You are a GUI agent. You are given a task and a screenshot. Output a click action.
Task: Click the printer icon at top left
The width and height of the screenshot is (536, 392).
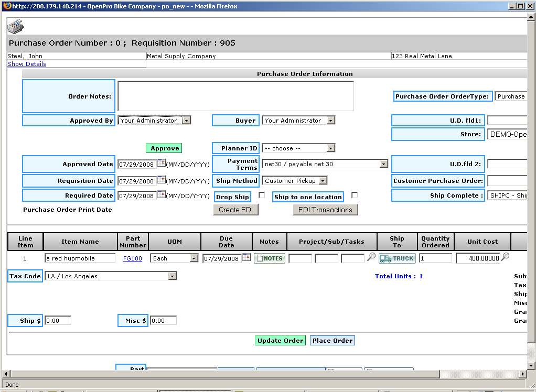[16, 26]
